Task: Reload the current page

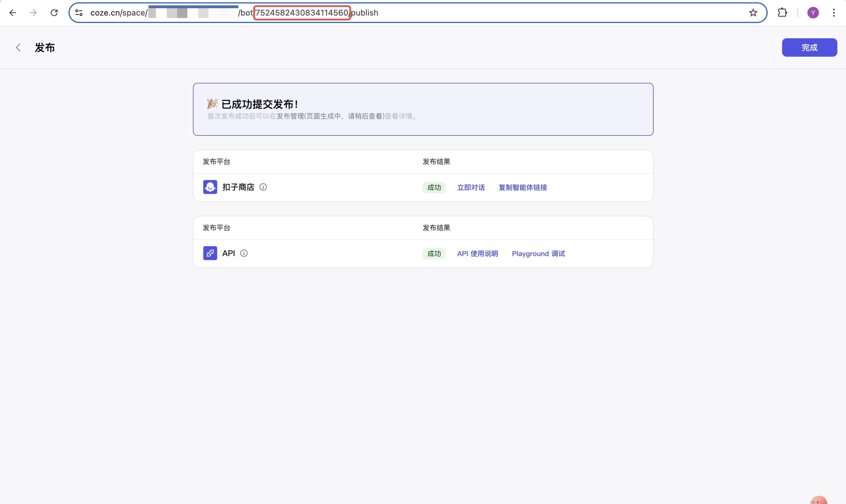Action: point(54,13)
